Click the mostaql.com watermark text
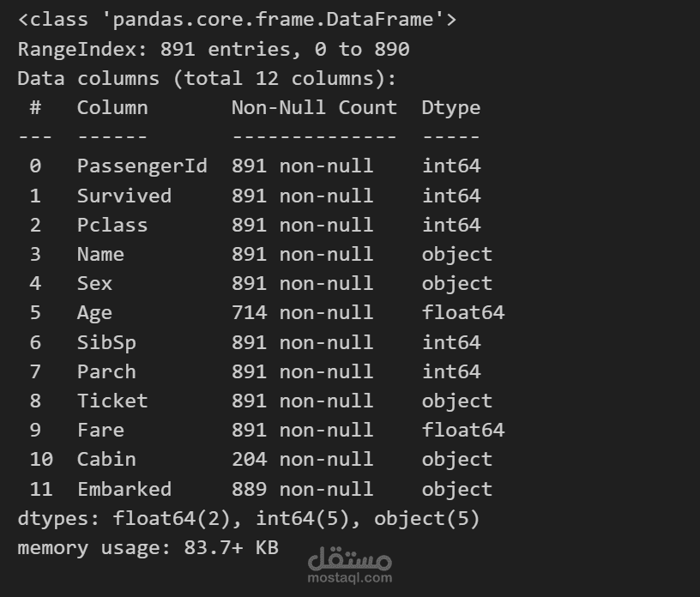The width and height of the screenshot is (700, 597). 348,578
